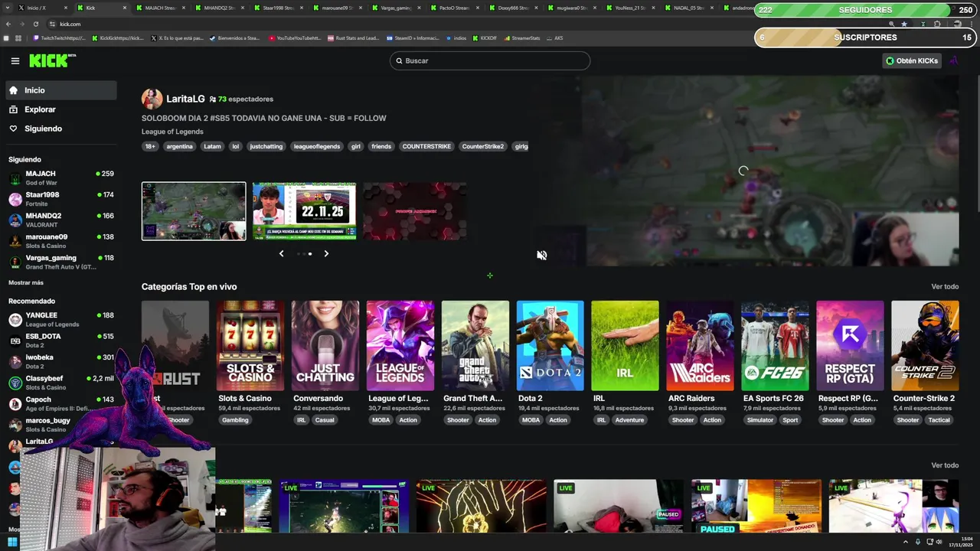The width and height of the screenshot is (980, 551).
Task: Open MHANDQ2 channel in sidebar
Action: pos(61,220)
